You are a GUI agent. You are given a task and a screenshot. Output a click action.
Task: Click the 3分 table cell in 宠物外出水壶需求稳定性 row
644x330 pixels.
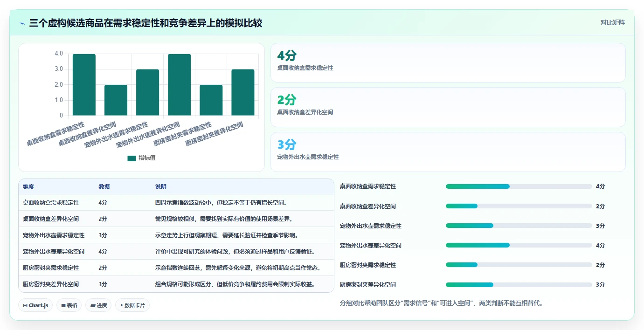(x=103, y=235)
